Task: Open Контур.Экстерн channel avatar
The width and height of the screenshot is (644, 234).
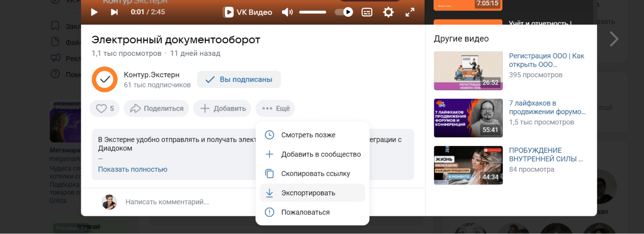Action: [105, 79]
